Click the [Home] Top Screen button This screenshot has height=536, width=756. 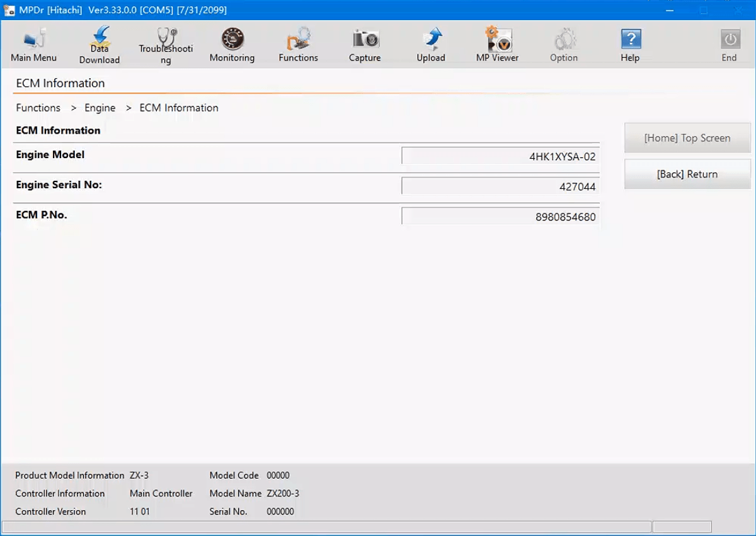coord(687,138)
